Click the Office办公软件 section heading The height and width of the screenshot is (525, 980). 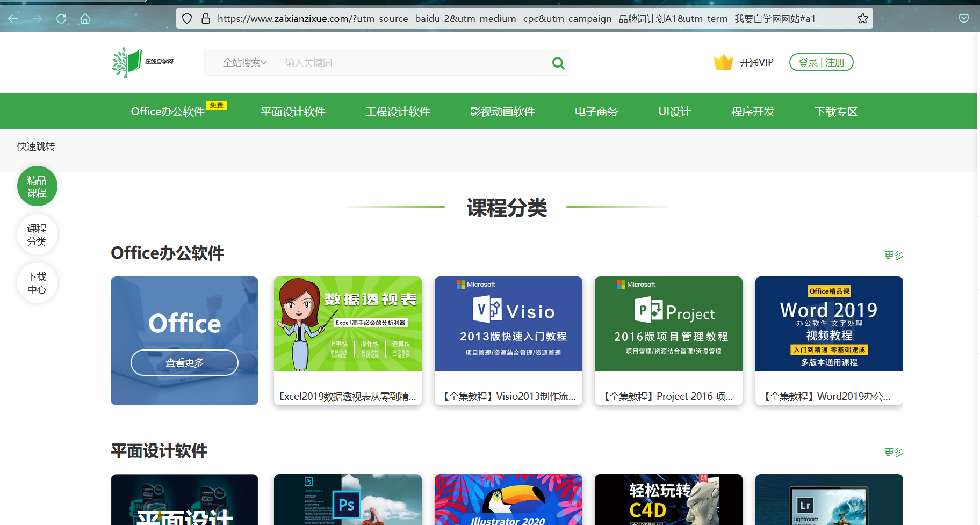[167, 253]
